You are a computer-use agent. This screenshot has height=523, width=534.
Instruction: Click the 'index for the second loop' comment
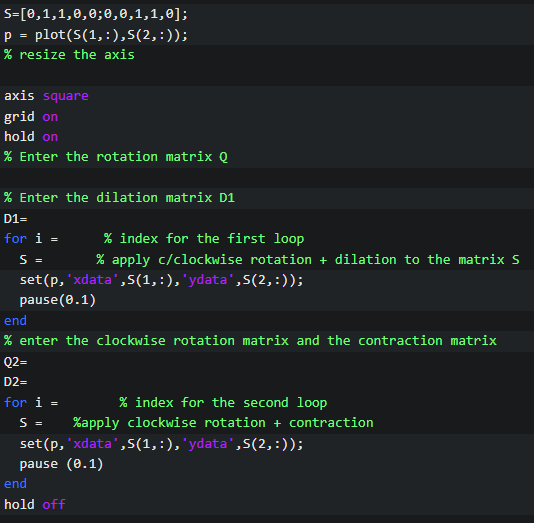(223, 403)
